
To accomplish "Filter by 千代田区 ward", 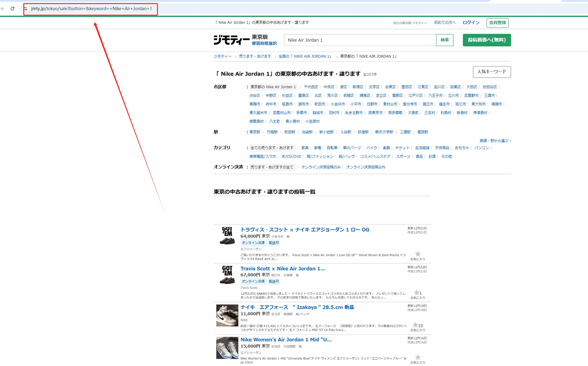I will point(311,87).
